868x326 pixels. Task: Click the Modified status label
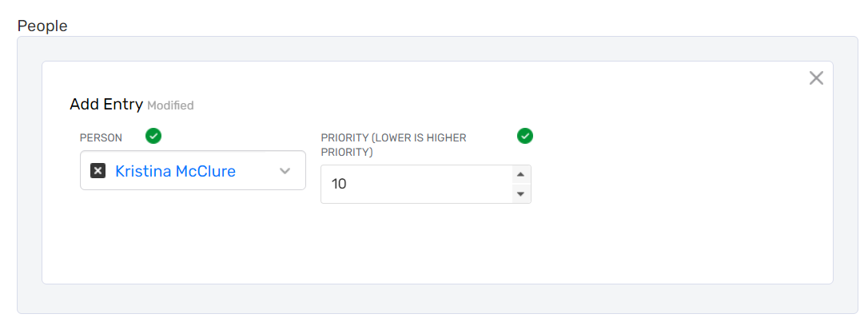170,105
